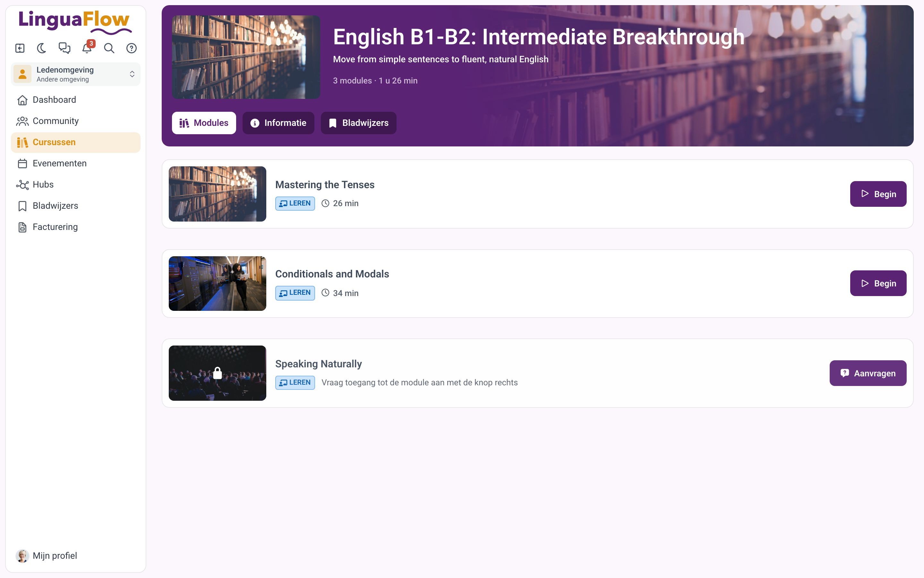Click the Conditionals and Modals thumbnail

pyautogui.click(x=217, y=283)
